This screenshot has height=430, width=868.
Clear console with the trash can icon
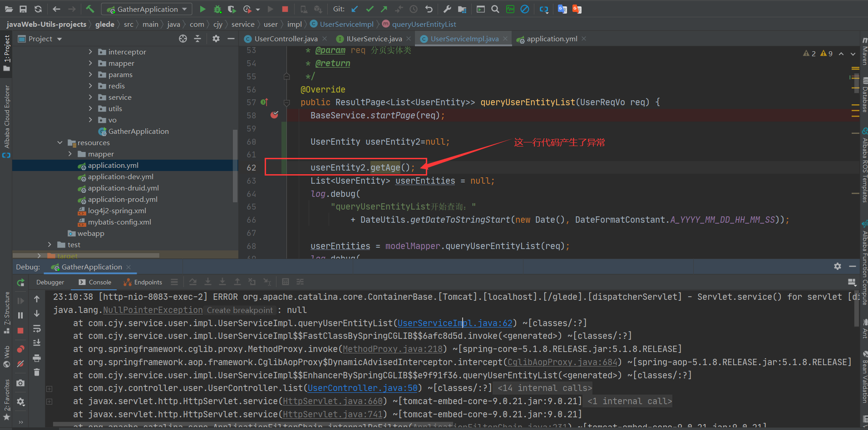pos(37,372)
